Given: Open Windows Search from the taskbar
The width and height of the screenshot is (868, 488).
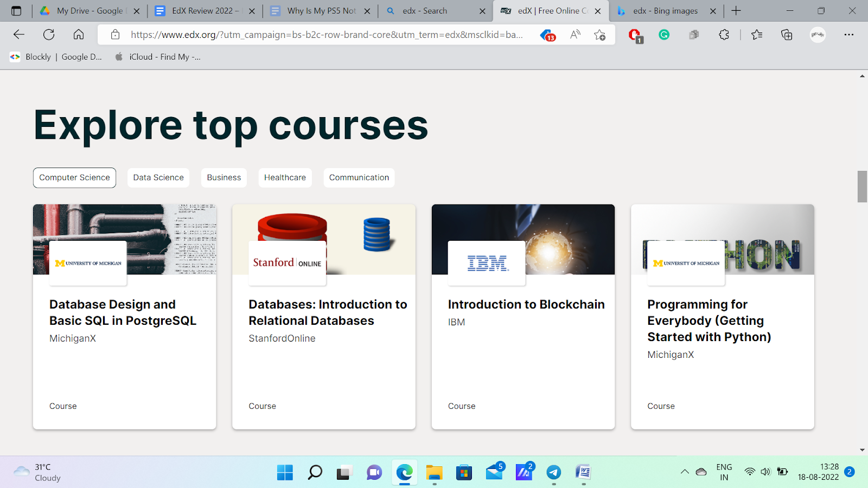Looking at the screenshot, I should tap(315, 472).
